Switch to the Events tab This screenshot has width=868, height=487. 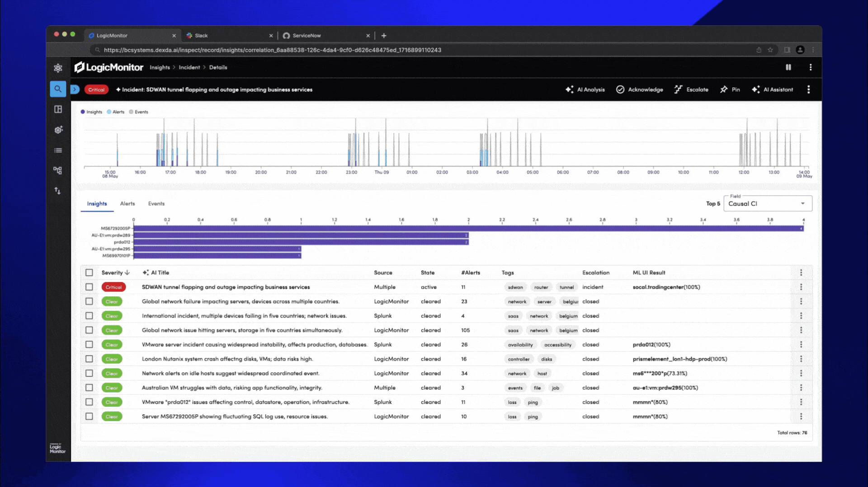tap(156, 204)
